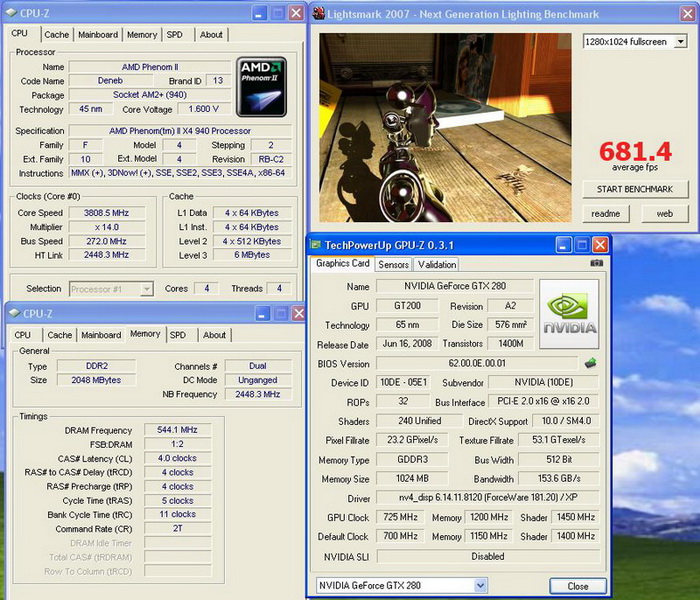Click the Multiplier value x 14.0
Screen dimensions: 700x600
(106, 227)
